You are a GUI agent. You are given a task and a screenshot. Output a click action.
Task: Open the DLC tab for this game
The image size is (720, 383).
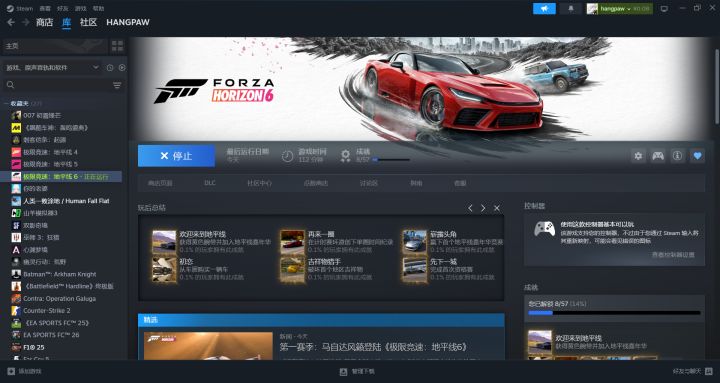[x=210, y=183]
